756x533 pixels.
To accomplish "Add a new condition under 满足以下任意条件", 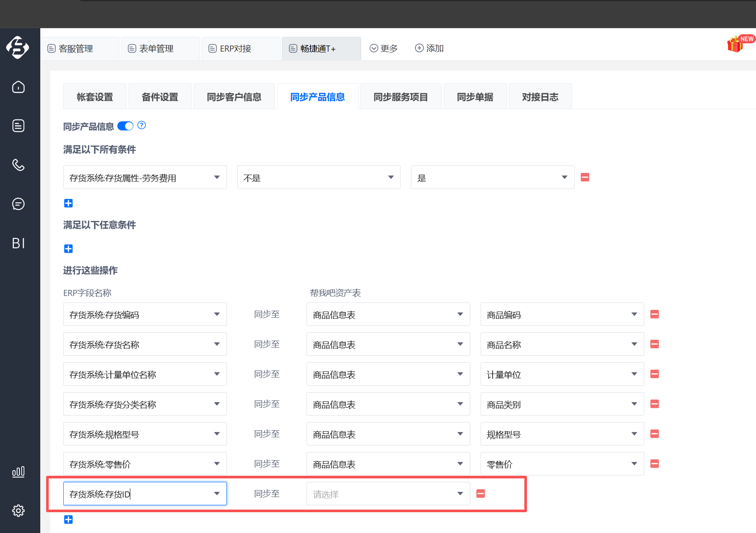I will click(68, 249).
